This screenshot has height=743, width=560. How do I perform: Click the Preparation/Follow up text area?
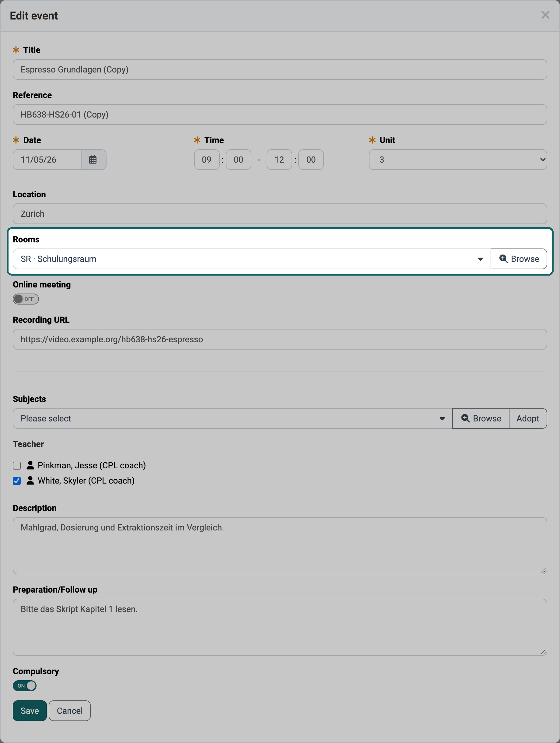[x=280, y=627]
